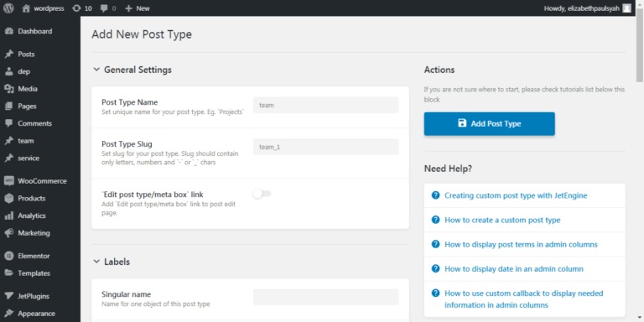644x322 pixels.
Task: Click the dep person icon
Action: coord(8,71)
